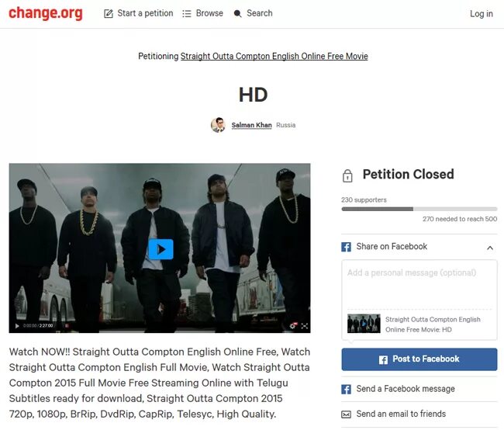Open the Salman Khan profile link
Image resolution: width=504 pixels, height=430 pixels.
(x=251, y=125)
